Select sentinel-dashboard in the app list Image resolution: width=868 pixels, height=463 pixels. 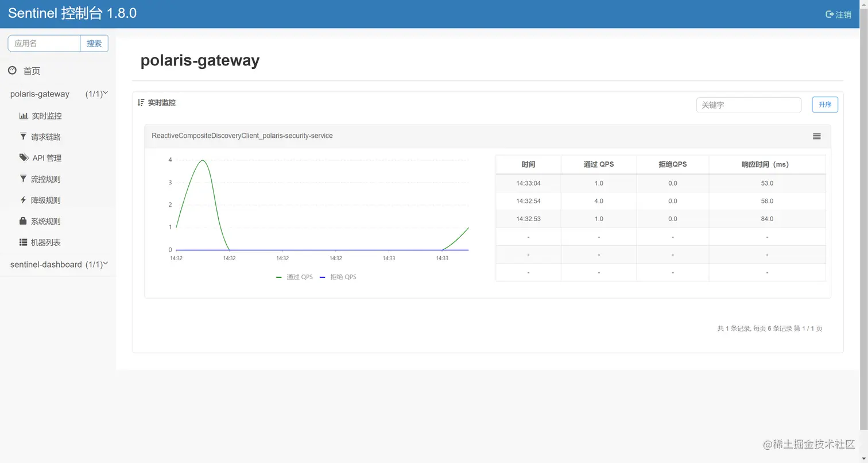click(46, 264)
